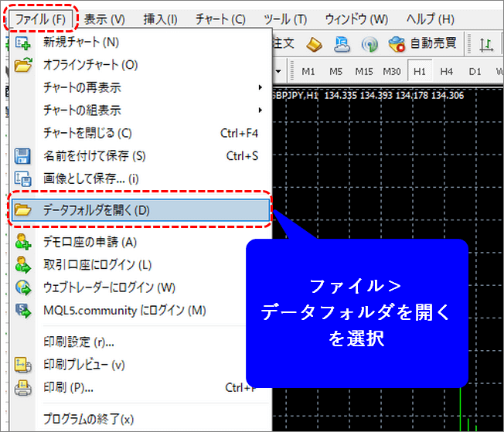Select チャートを閉じる (C) entry

coord(139,133)
